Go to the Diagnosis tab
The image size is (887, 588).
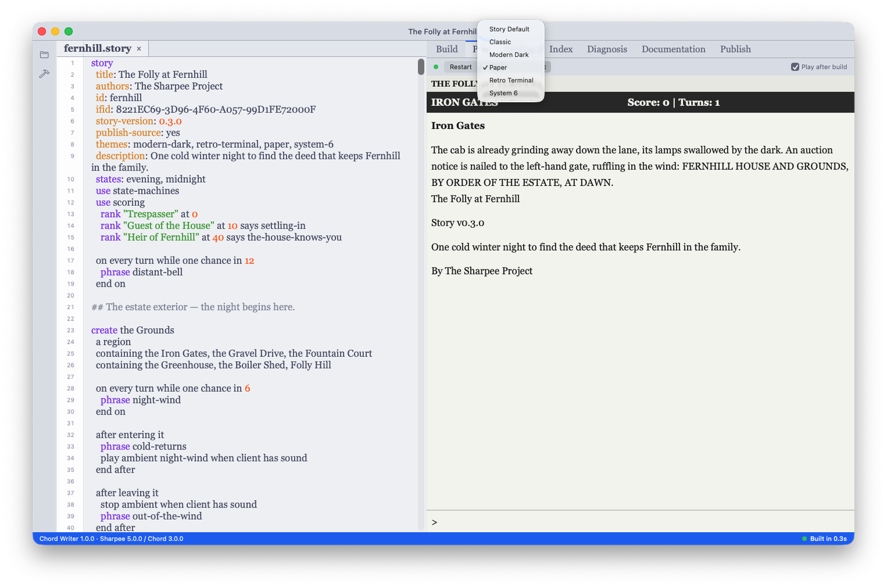[607, 49]
